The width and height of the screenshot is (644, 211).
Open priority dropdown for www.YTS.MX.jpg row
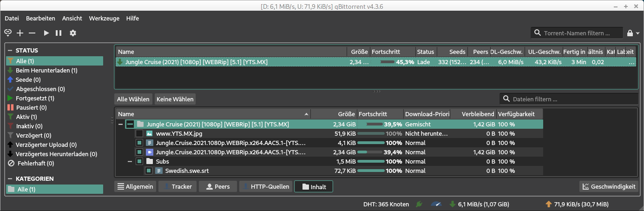[x=427, y=133]
